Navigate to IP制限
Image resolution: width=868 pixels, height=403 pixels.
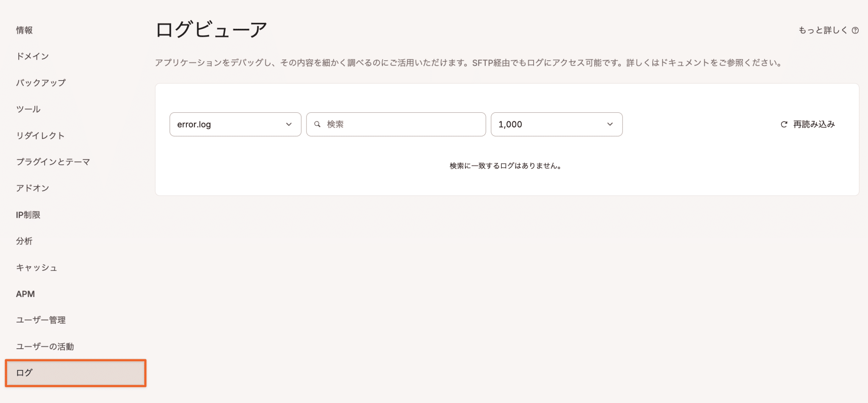click(28, 214)
